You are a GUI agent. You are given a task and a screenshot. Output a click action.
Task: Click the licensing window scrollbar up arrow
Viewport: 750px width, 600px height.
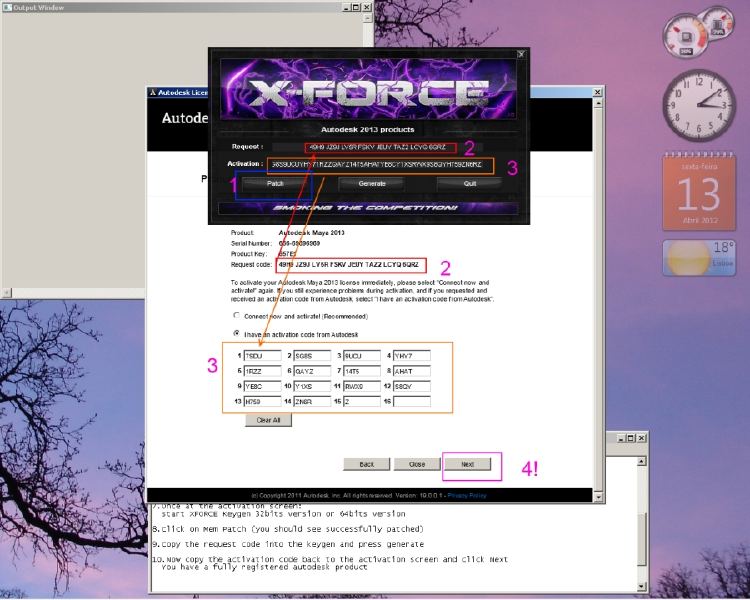click(x=598, y=104)
